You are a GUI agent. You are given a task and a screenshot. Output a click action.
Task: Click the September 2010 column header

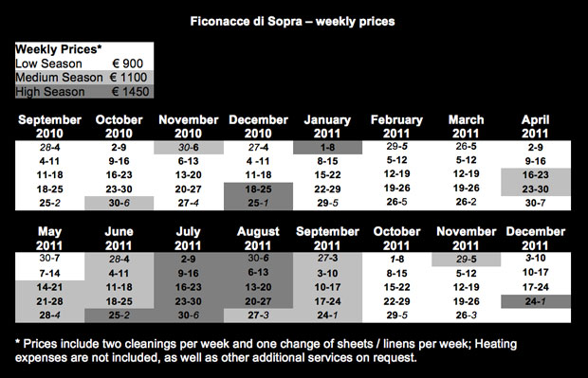click(49, 127)
